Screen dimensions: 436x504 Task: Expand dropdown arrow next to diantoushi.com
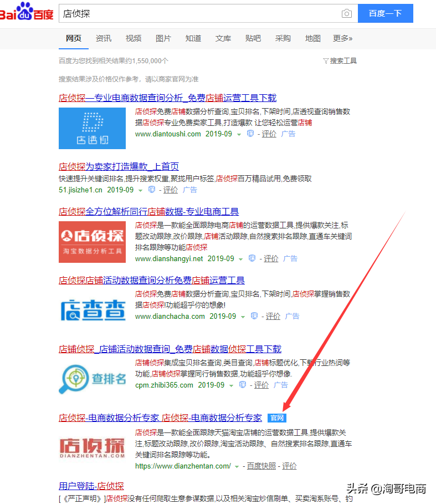click(239, 134)
